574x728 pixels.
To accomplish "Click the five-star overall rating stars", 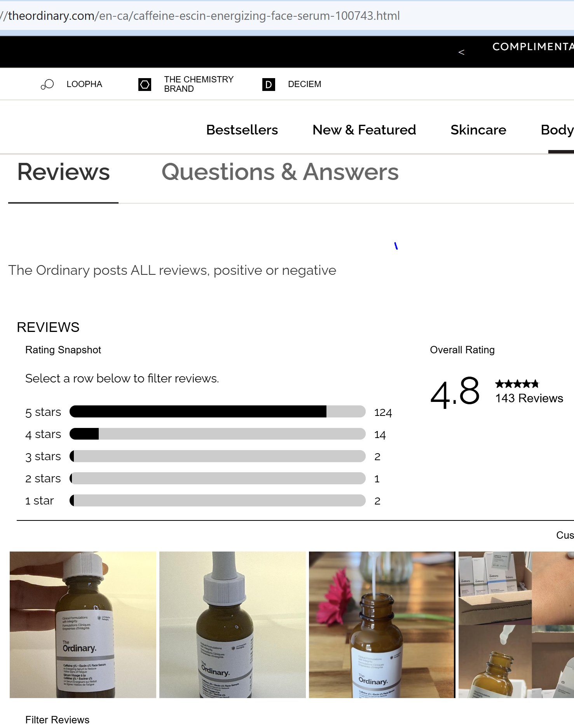I will click(517, 384).
